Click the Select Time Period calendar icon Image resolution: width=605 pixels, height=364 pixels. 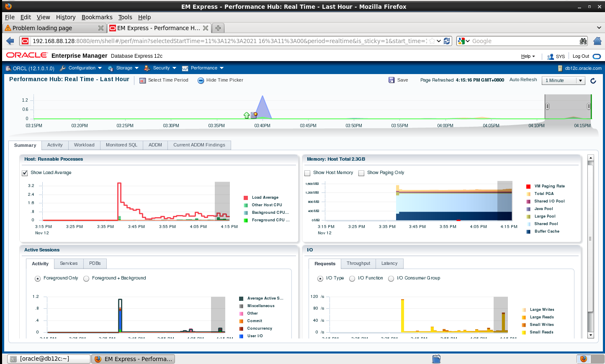pyautogui.click(x=142, y=80)
